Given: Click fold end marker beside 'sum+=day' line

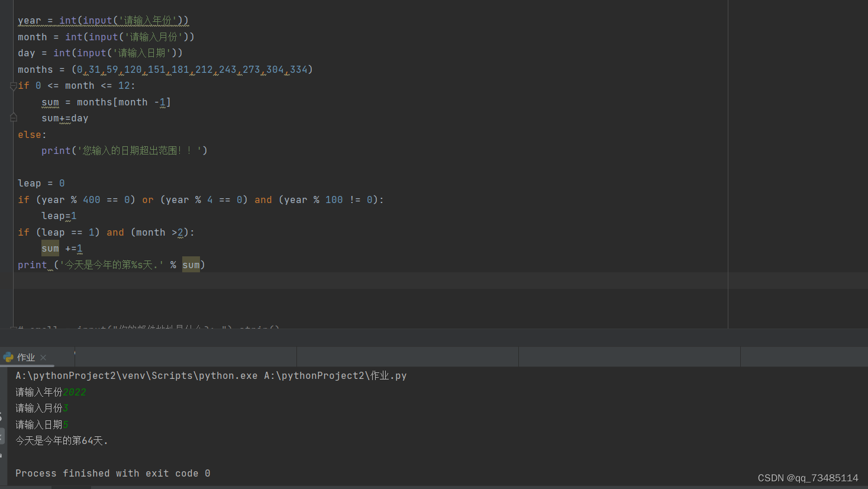Looking at the screenshot, I should click(13, 118).
